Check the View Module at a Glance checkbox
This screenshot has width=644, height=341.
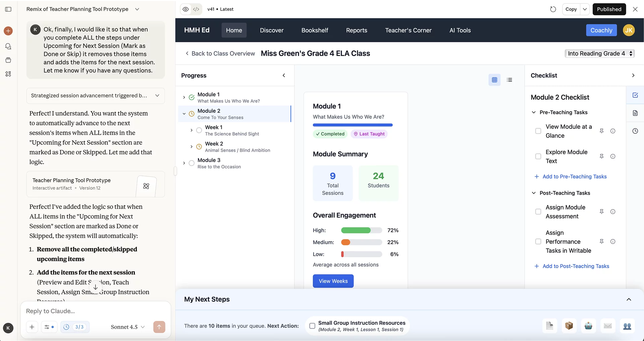(538, 131)
